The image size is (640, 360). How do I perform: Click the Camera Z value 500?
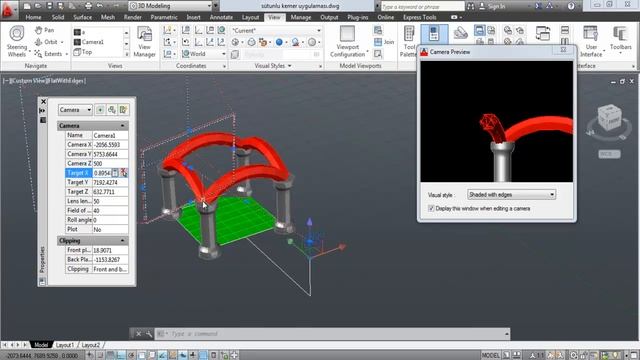tap(110, 164)
